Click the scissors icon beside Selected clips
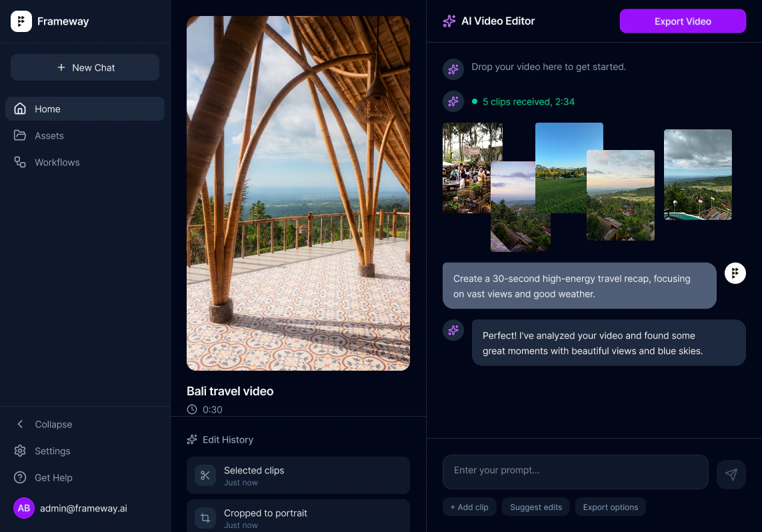The width and height of the screenshot is (762, 532). click(205, 475)
